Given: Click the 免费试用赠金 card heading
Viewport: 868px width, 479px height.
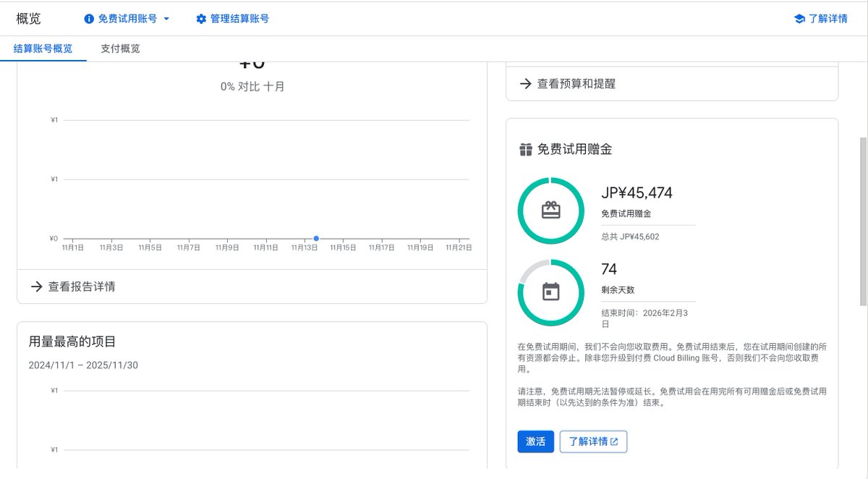Looking at the screenshot, I should pyautogui.click(x=574, y=150).
